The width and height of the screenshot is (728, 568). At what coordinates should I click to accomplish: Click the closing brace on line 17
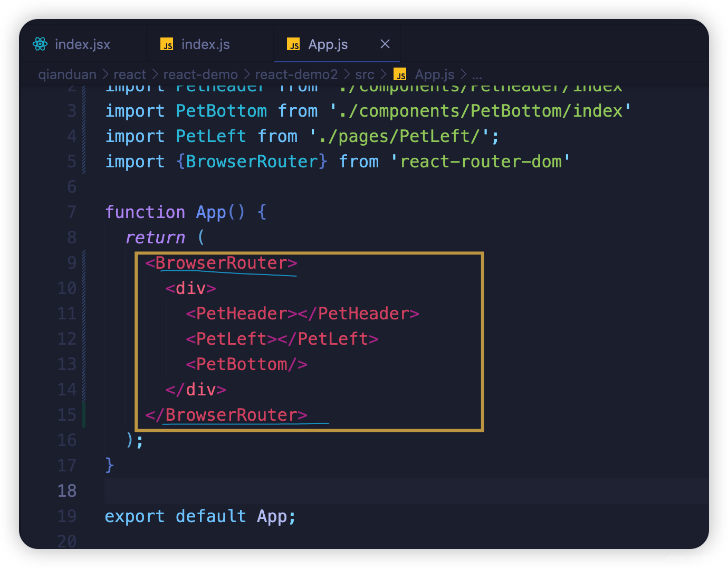tap(110, 465)
